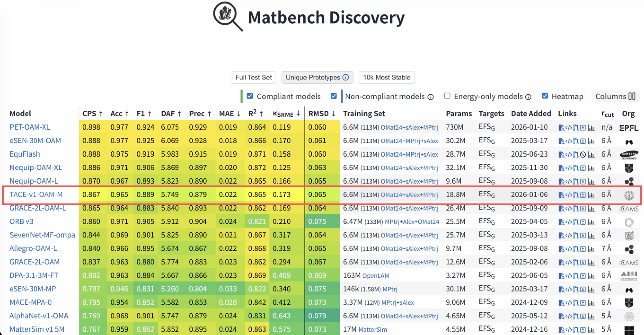Enable the Energy-only models checkbox

(x=447, y=96)
